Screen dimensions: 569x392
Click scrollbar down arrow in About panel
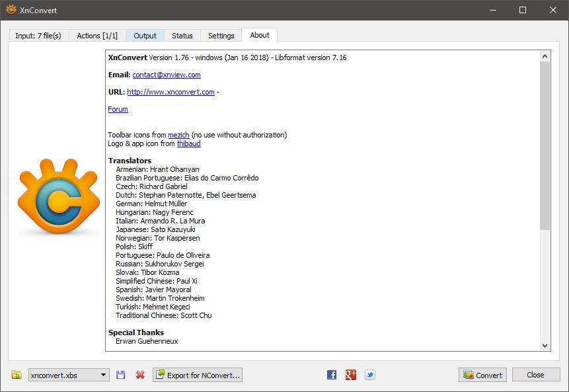pos(545,346)
